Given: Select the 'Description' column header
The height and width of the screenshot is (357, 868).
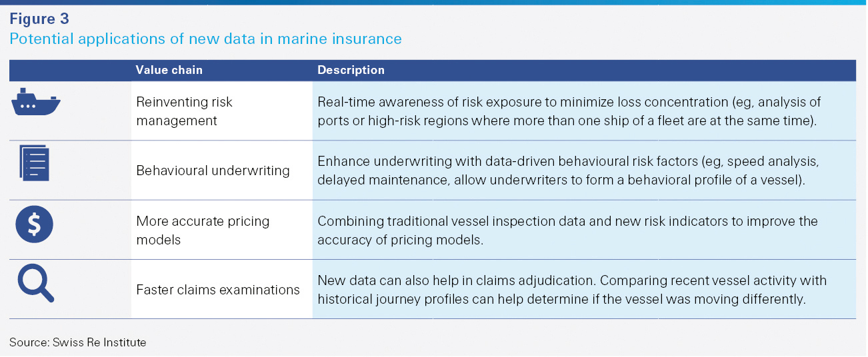Looking at the screenshot, I should (351, 70).
